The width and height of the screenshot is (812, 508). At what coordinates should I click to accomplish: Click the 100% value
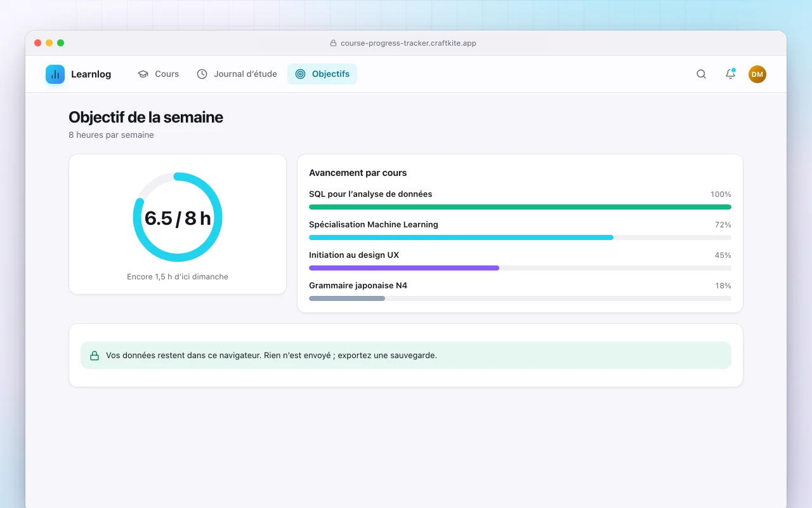[x=721, y=194]
